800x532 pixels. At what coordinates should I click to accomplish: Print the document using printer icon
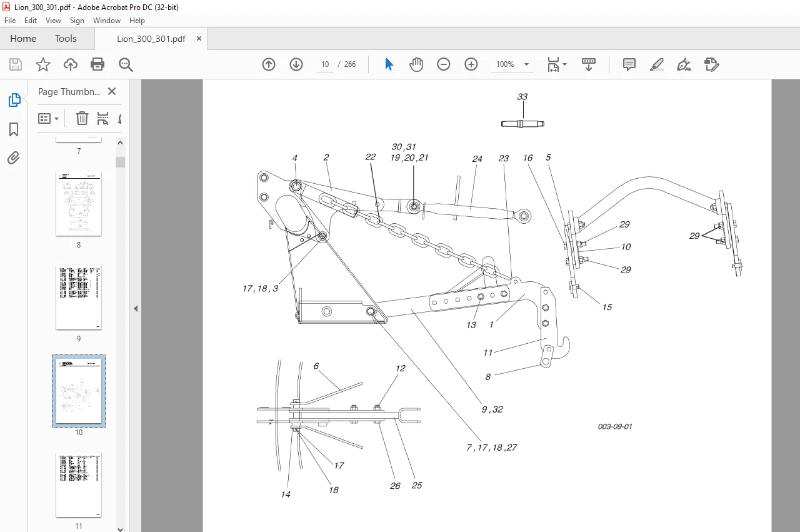click(97, 64)
